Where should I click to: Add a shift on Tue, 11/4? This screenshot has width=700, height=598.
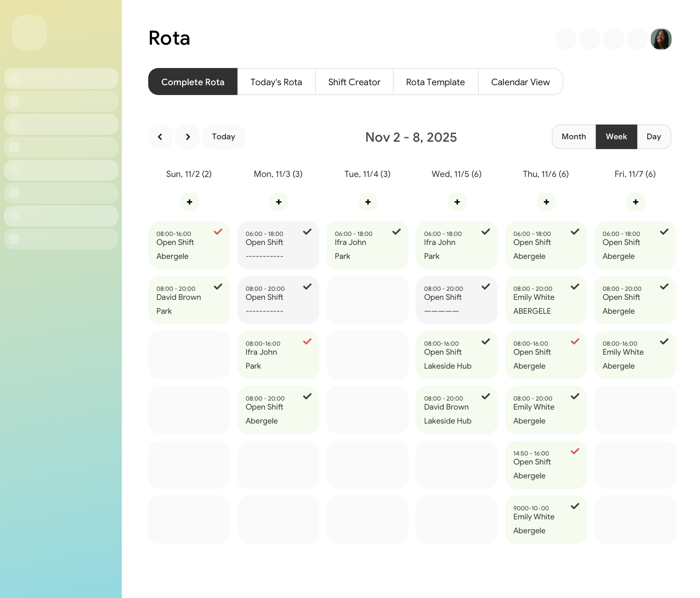coord(367,202)
